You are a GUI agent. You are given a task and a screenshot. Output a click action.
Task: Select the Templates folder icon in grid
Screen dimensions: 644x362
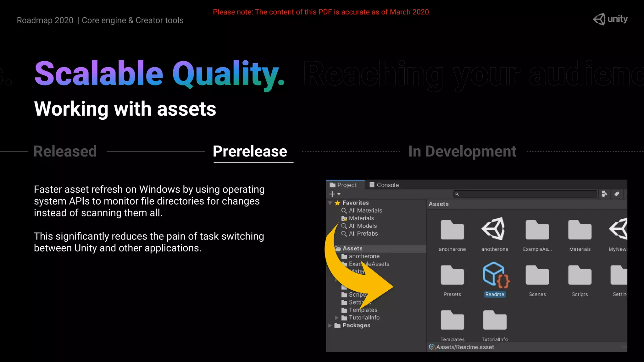(452, 320)
